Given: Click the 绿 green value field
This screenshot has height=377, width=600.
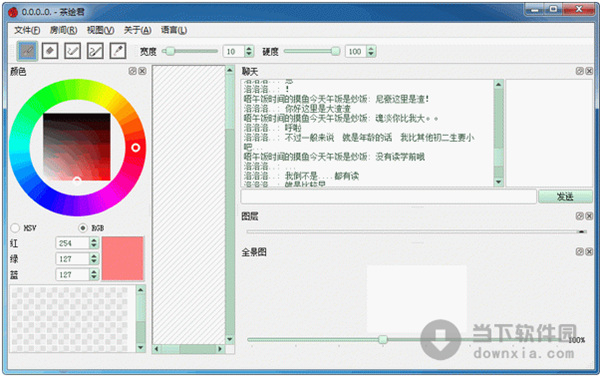Looking at the screenshot, I should [73, 259].
